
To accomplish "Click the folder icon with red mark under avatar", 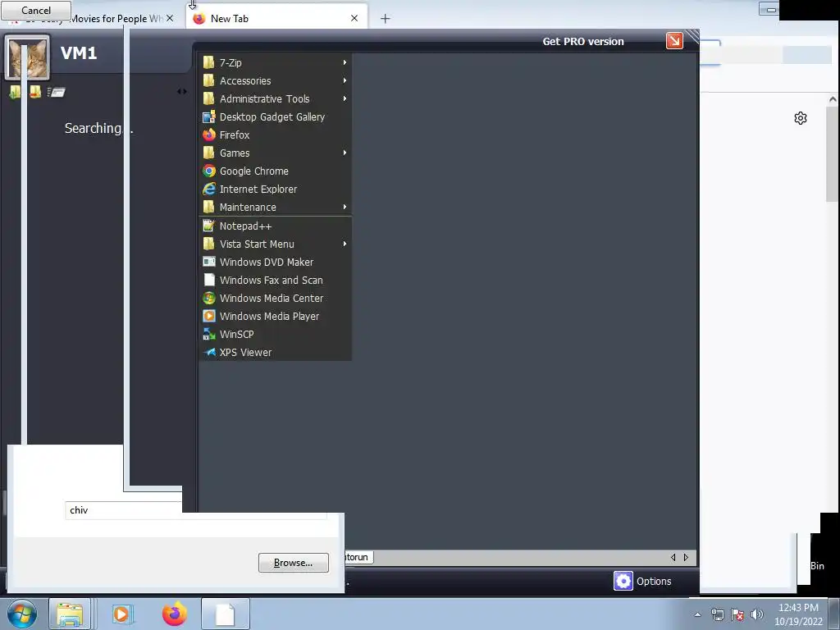I will 35,92.
